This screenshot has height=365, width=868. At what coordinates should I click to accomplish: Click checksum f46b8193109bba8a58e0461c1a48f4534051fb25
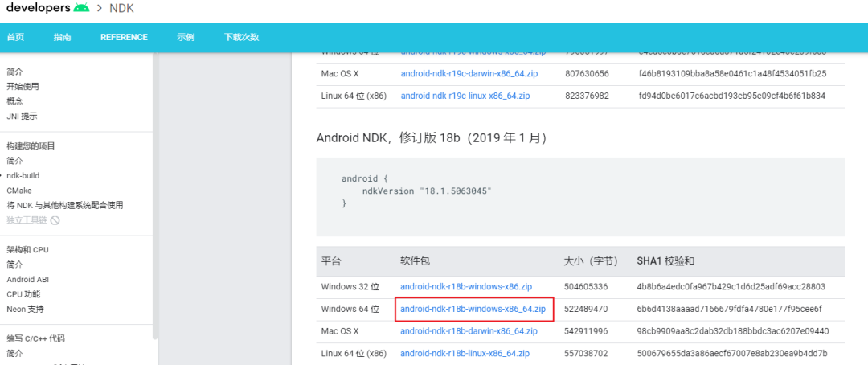732,74
